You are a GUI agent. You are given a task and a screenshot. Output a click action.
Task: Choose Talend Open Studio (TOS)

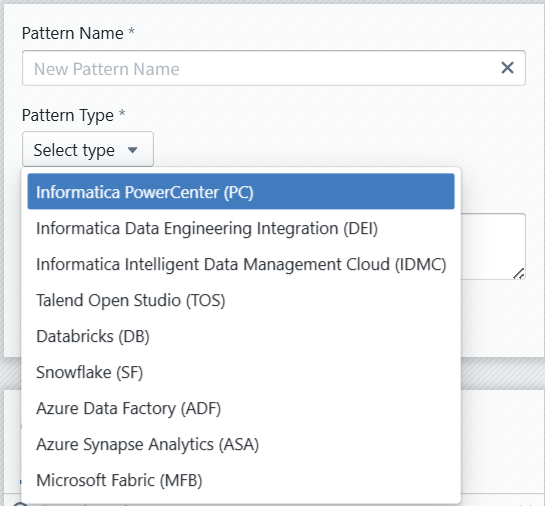click(241, 300)
